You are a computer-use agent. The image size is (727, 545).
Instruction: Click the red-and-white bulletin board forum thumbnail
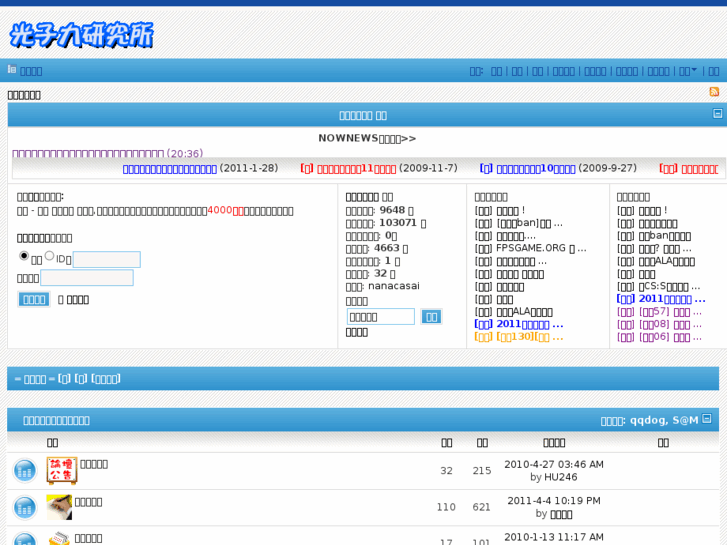[62, 470]
